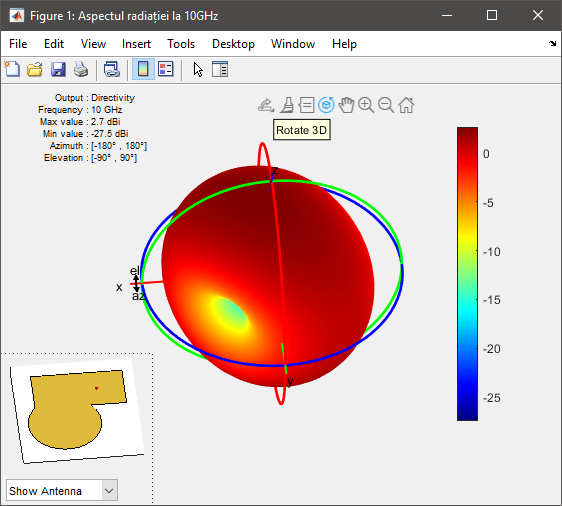Click the 'Min value : -27.5 dBi' text
The image size is (562, 506).
point(85,134)
